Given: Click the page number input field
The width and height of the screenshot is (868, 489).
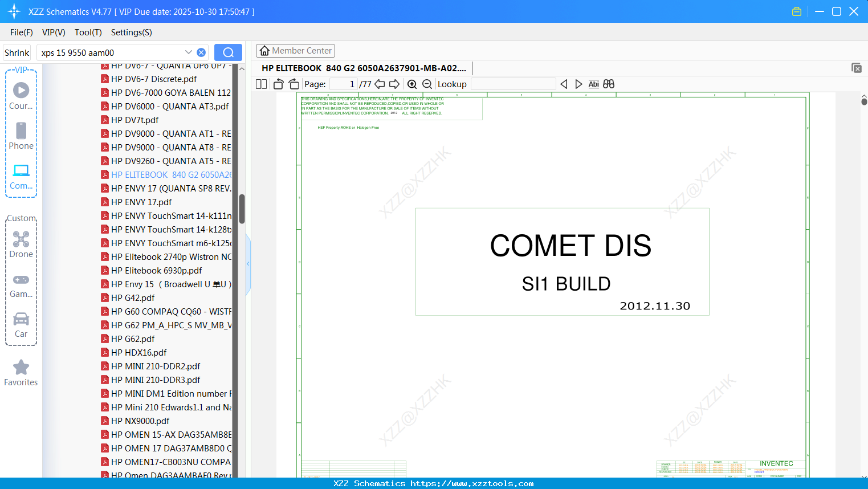Looking at the screenshot, I should pos(344,84).
